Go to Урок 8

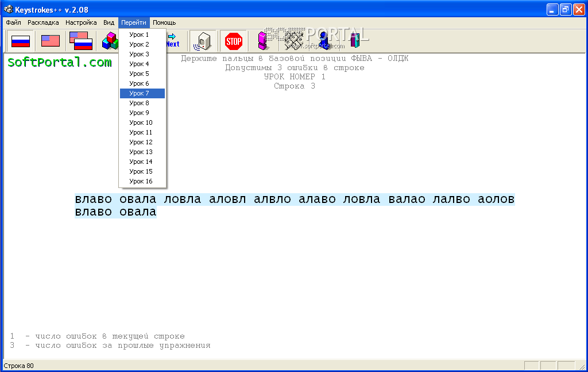pos(142,103)
